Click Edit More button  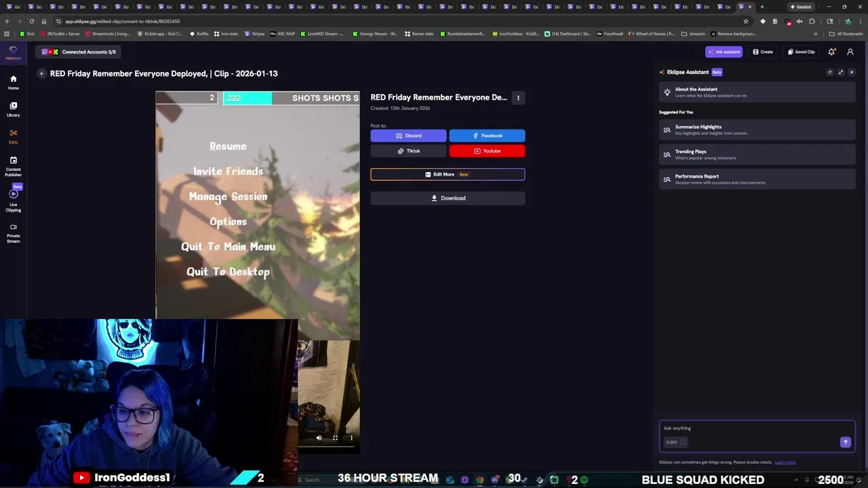448,174
